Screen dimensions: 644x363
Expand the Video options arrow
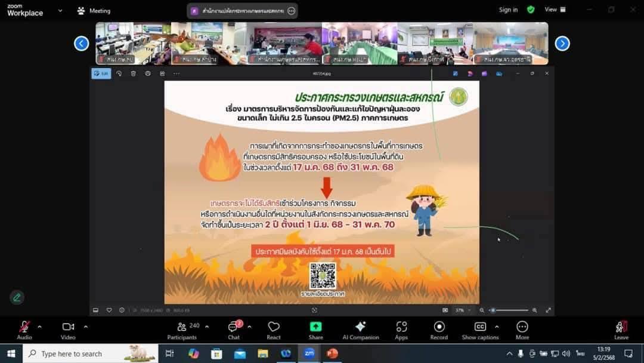pos(85,327)
